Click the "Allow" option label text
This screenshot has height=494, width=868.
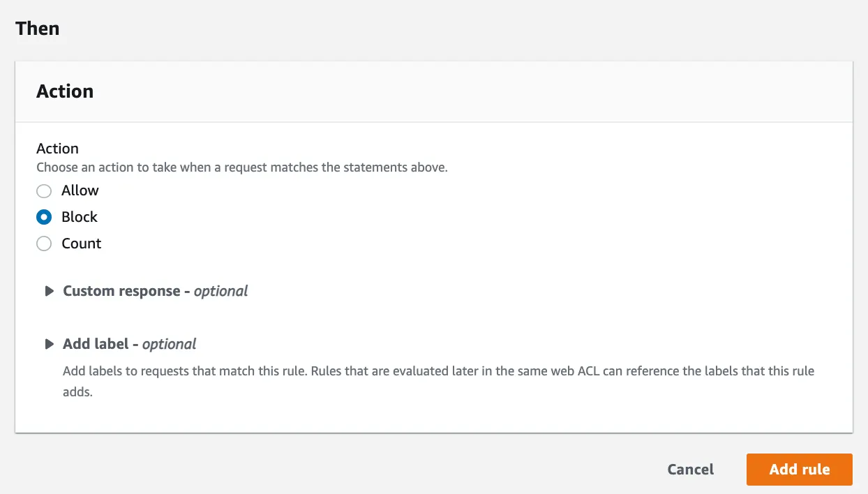coord(80,190)
